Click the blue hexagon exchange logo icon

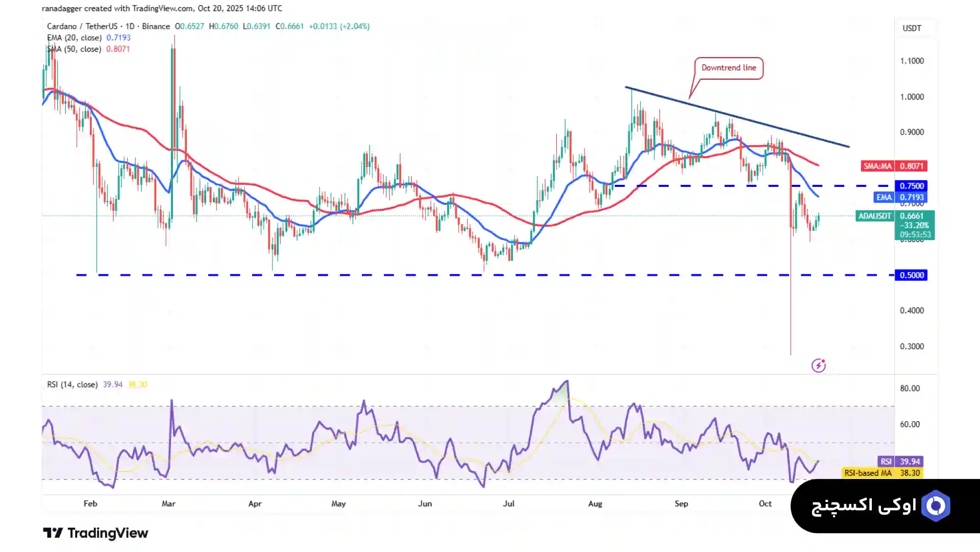(x=936, y=506)
